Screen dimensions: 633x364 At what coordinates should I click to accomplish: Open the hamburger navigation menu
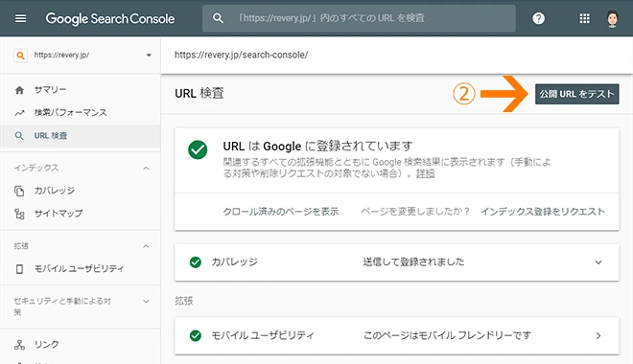[x=20, y=18]
